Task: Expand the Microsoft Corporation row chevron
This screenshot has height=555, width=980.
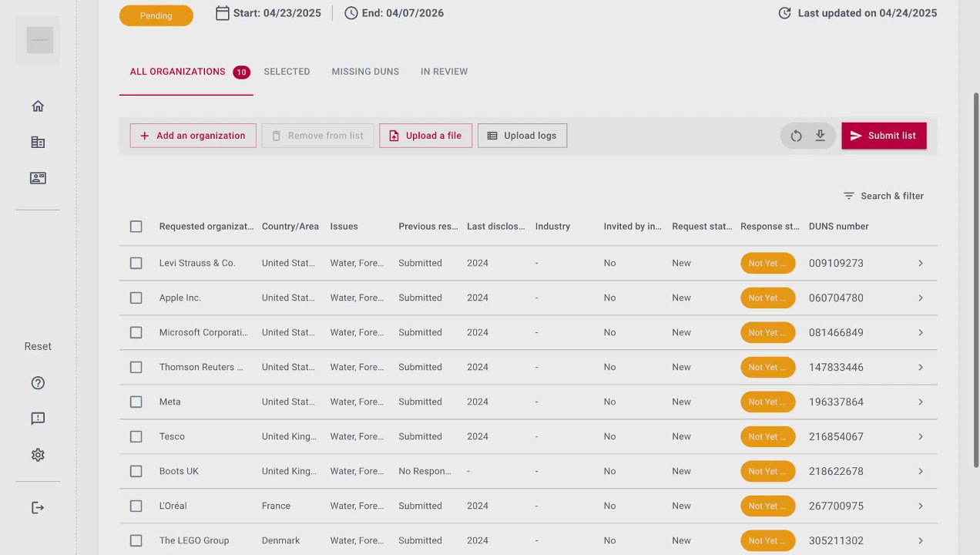Action: tap(921, 332)
